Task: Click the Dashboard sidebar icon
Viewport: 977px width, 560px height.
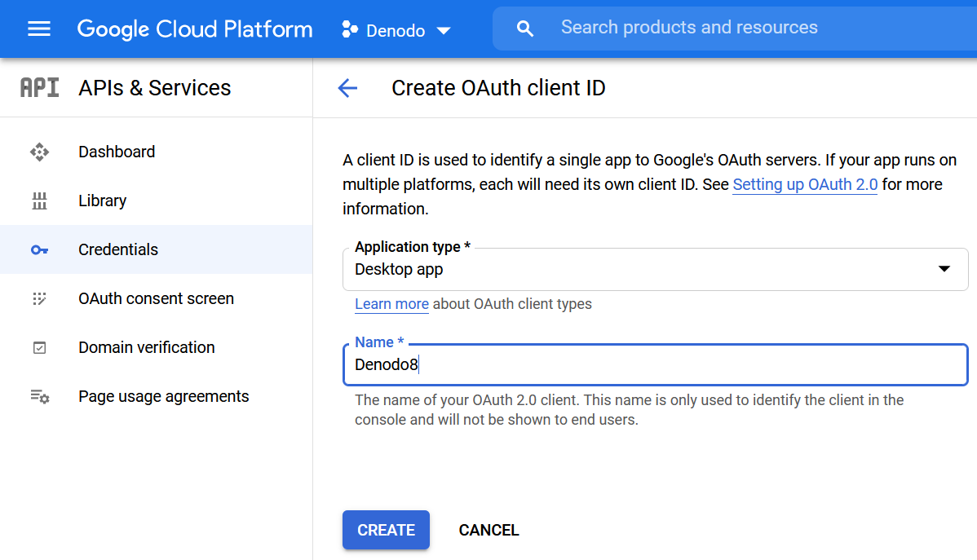Action: 39,152
